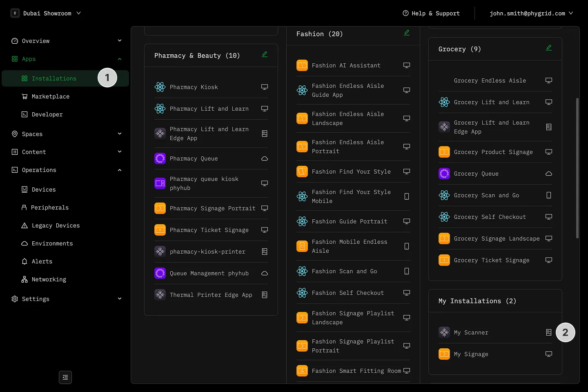Click the sidebar collapse icon at the bottom
Viewport: 588px width, 392px height.
pos(65,377)
